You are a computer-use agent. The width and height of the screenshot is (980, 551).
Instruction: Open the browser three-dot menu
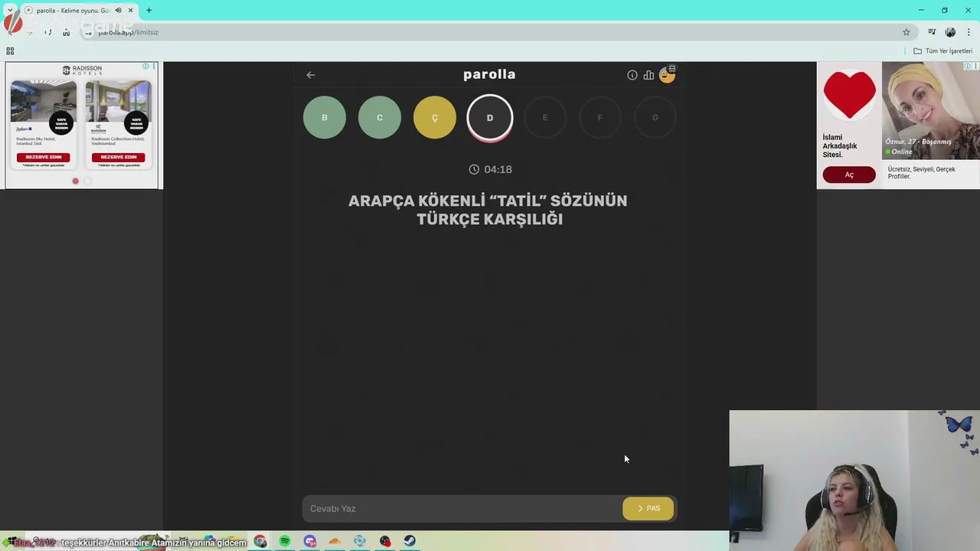coord(969,32)
